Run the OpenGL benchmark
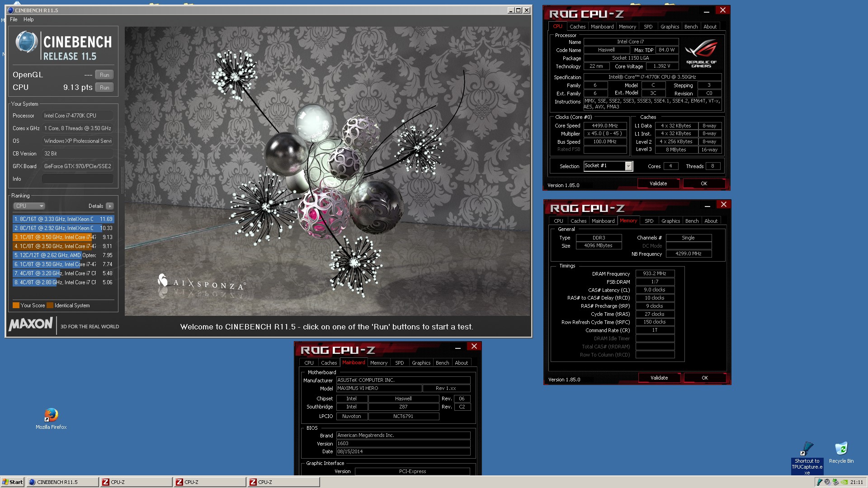Screen dimensions: 868x488 click(104, 75)
